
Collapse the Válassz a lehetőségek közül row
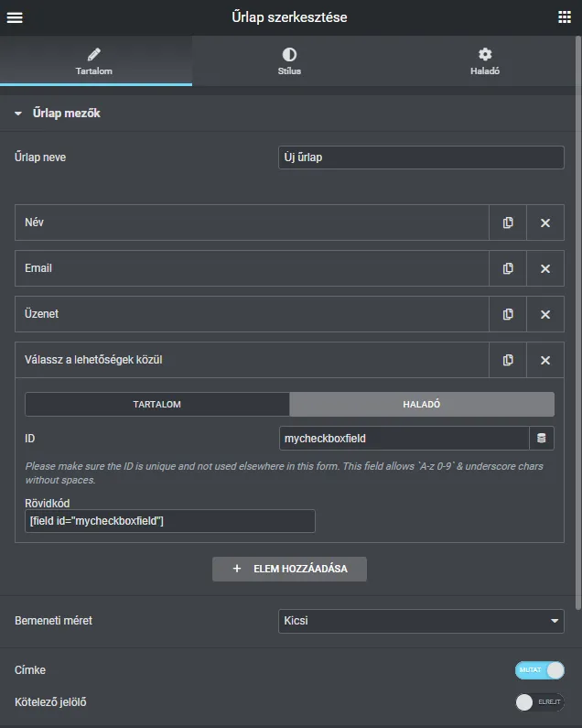click(x=252, y=360)
